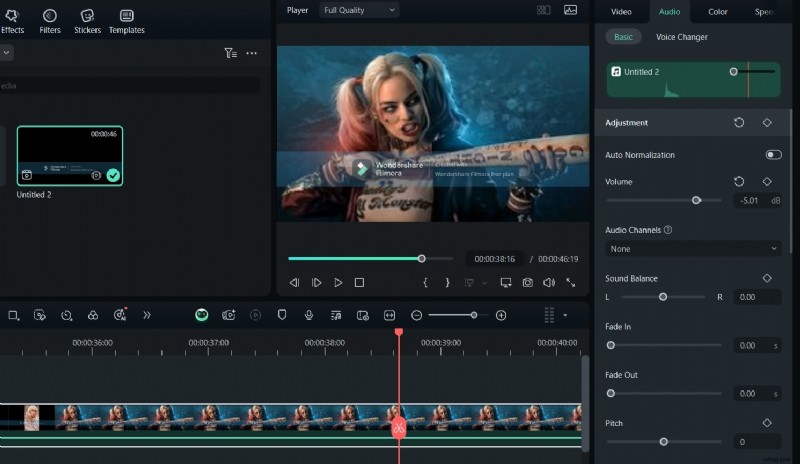Viewport: 800px width, 464px height.
Task: Open the Effects panel
Action: (x=12, y=22)
